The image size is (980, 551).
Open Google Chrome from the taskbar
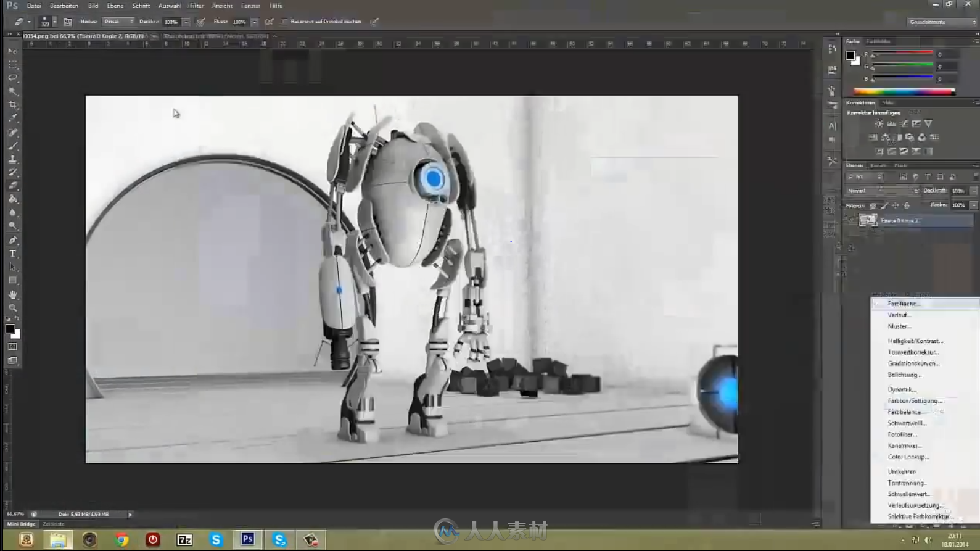[x=122, y=540]
